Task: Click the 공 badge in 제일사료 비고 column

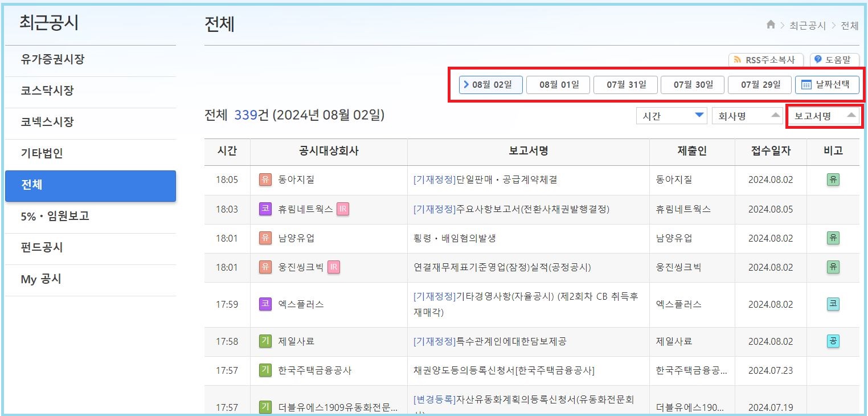Action: coord(833,341)
